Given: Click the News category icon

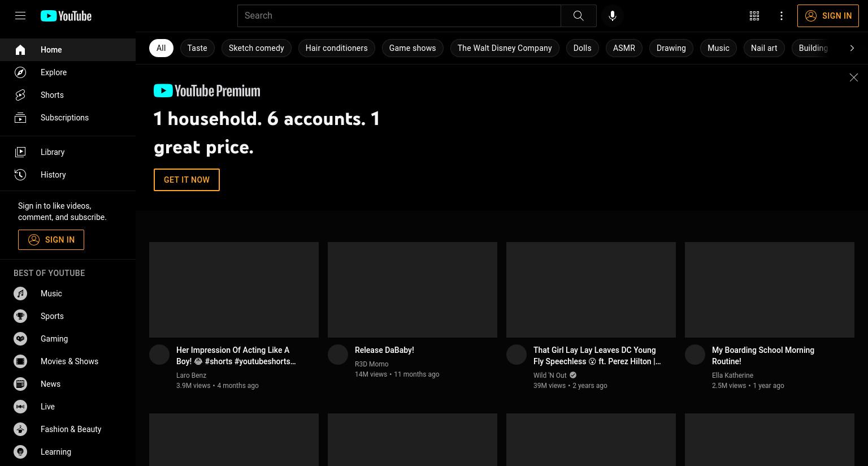Looking at the screenshot, I should point(20,384).
